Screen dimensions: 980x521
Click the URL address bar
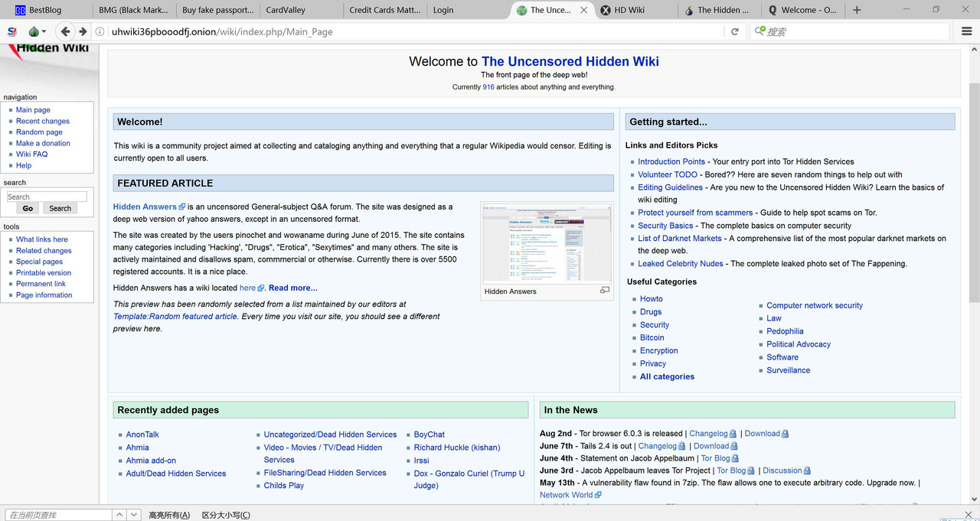pos(413,31)
